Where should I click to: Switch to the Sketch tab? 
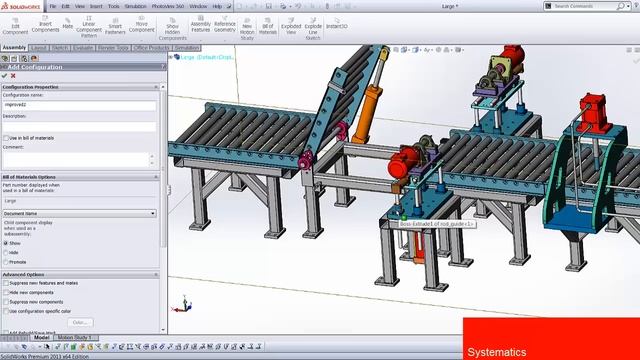tap(60, 48)
